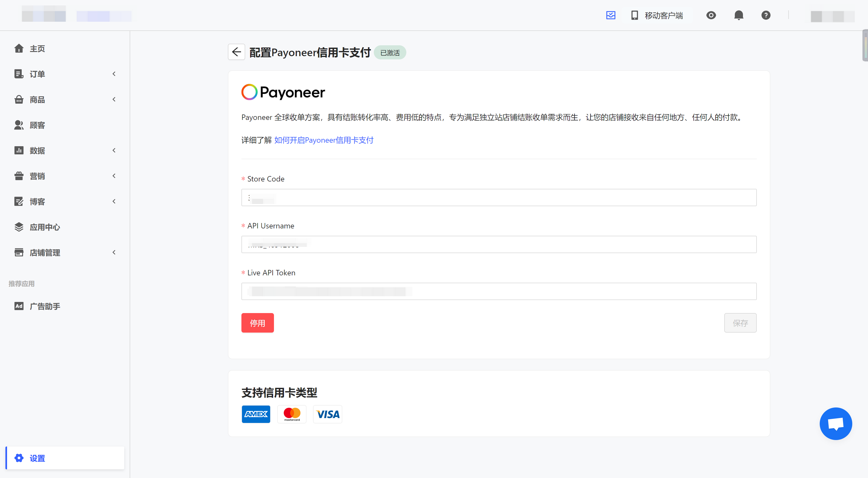Click the shopping basket icon beside 商品

[19, 100]
